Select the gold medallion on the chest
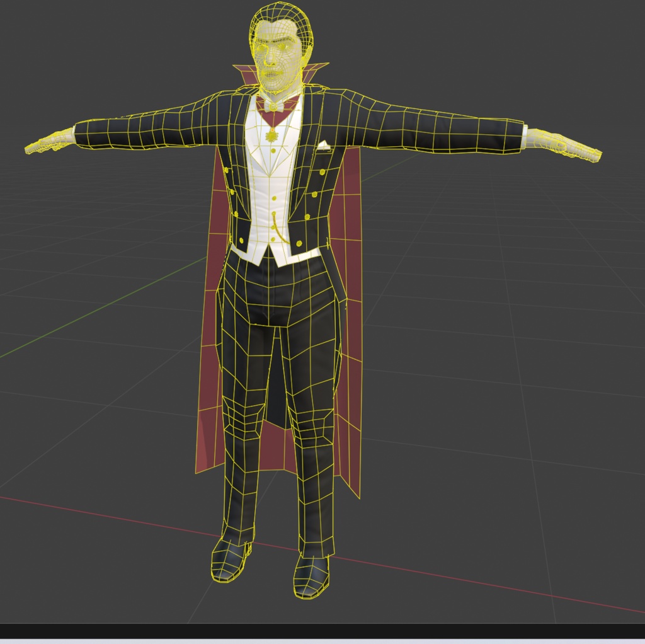Image resolution: width=645 pixels, height=644 pixels. pos(272,135)
